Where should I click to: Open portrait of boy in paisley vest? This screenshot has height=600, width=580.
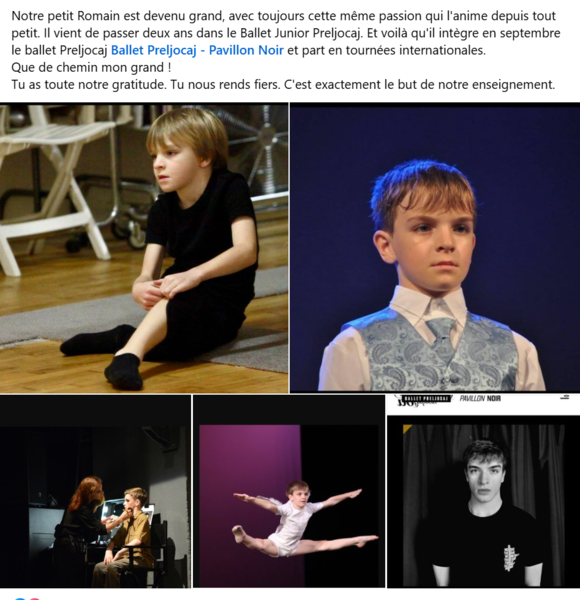[435, 248]
